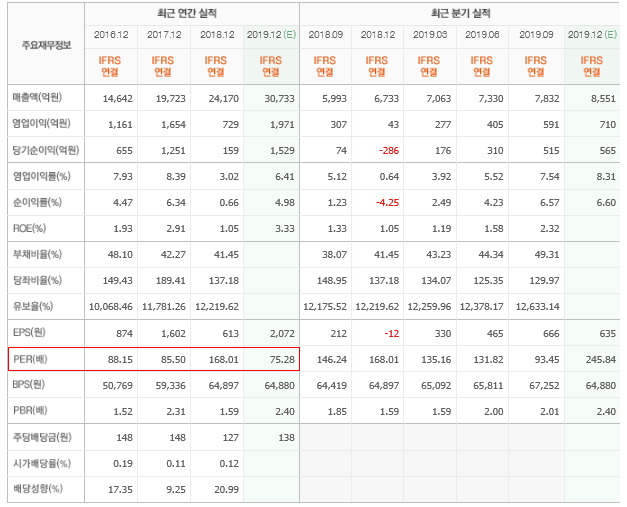Click the '최근 연간 실적' header
The image size is (627, 507).
coord(187,14)
